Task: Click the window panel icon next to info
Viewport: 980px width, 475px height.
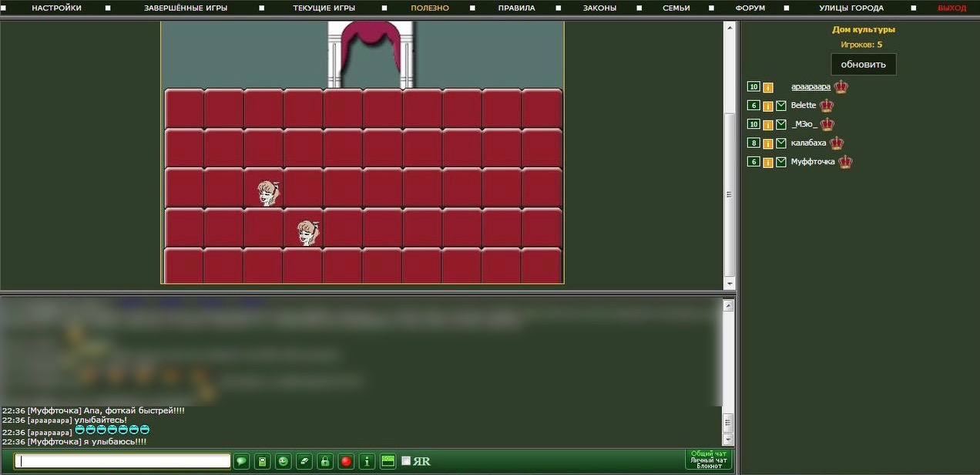Action: (x=388, y=461)
